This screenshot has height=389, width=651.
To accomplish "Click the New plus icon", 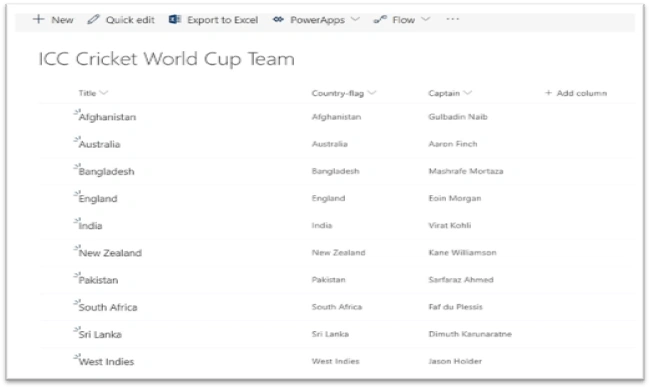I will (38, 19).
